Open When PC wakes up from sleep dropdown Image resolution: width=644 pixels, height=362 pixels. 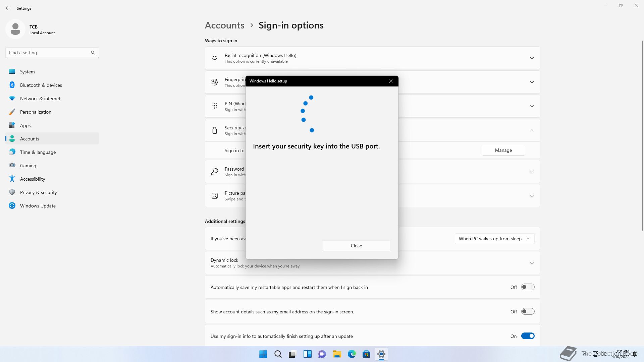tap(494, 239)
